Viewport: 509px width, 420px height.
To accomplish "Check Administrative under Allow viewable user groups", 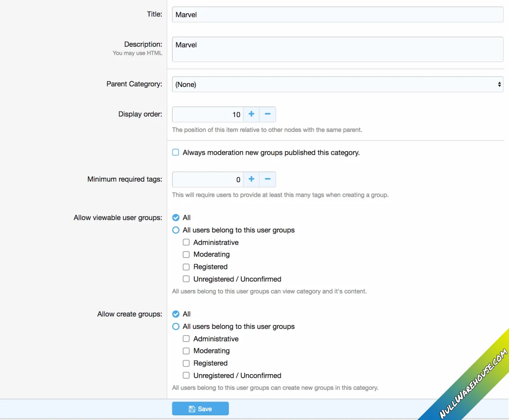I will click(x=186, y=242).
